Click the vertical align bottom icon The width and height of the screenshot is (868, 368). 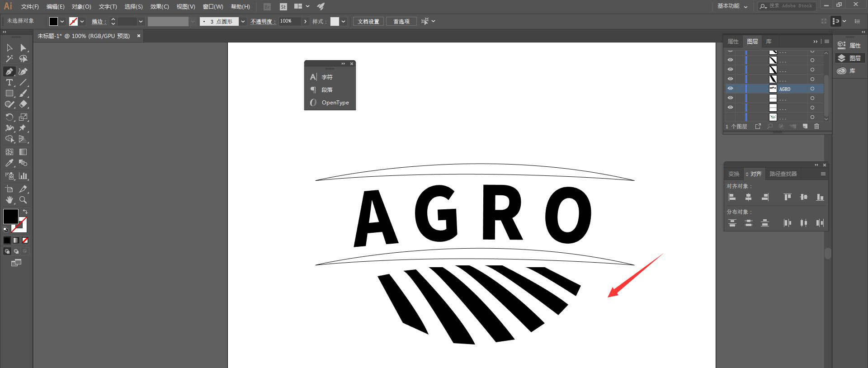point(820,197)
